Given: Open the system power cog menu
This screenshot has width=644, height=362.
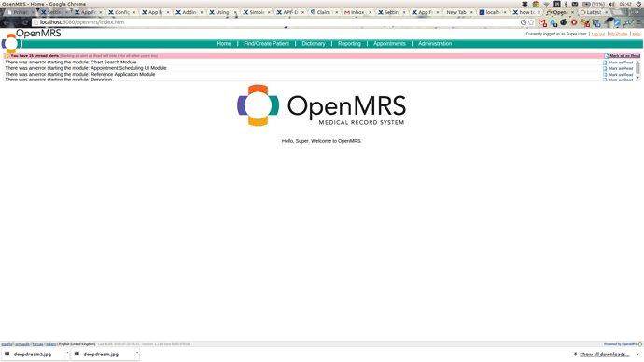Looking at the screenshot, I should tap(639, 4).
